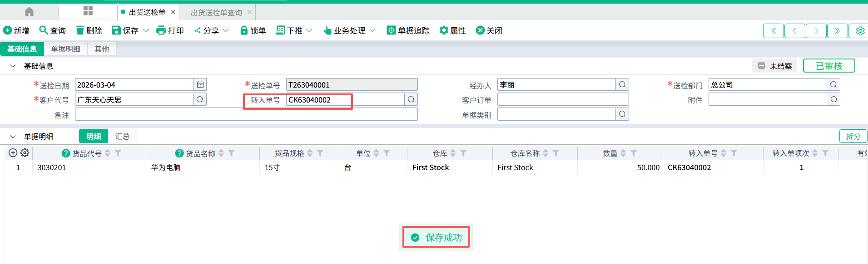Select 明细 view toggle
The width and height of the screenshot is (868, 264).
click(x=94, y=137)
